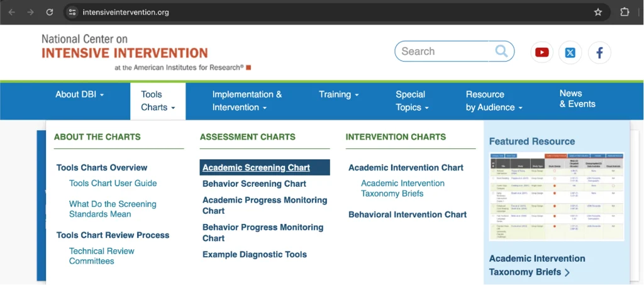The height and width of the screenshot is (285, 644).
Task: Open the site information icon in the address bar
Action: pos(73,12)
